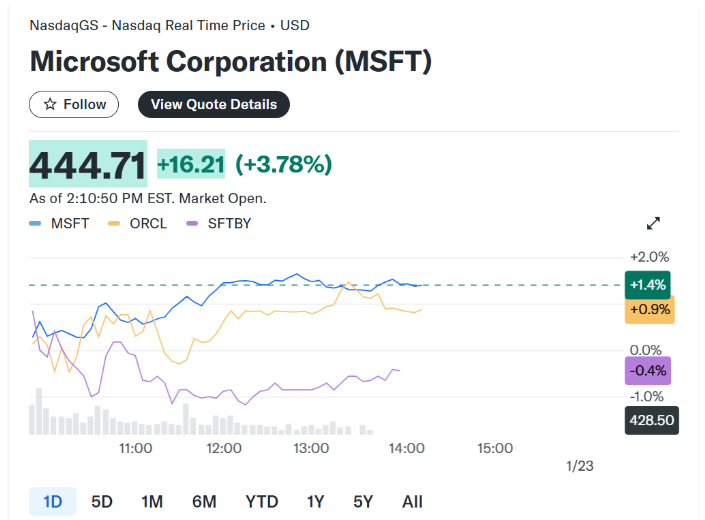Viewport: 705px width, 520px height.
Task: Click the Microsoft Corporation (MSFT) title
Action: [231, 61]
